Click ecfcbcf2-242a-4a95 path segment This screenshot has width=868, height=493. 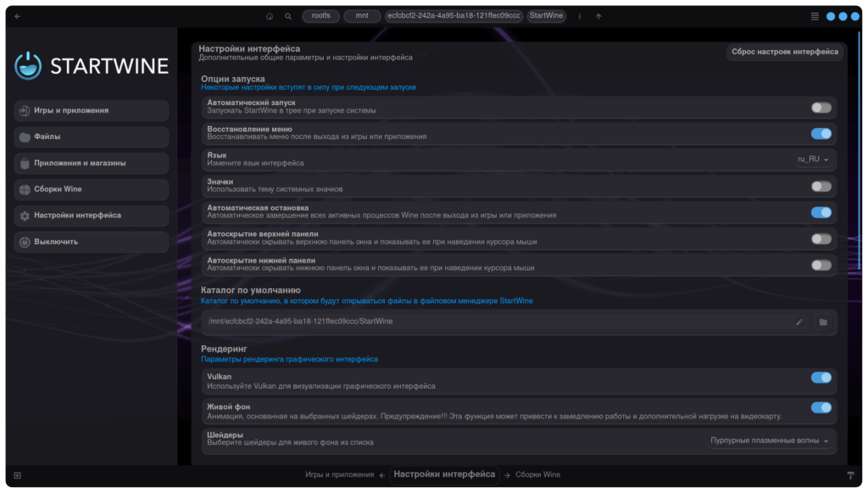coord(453,16)
